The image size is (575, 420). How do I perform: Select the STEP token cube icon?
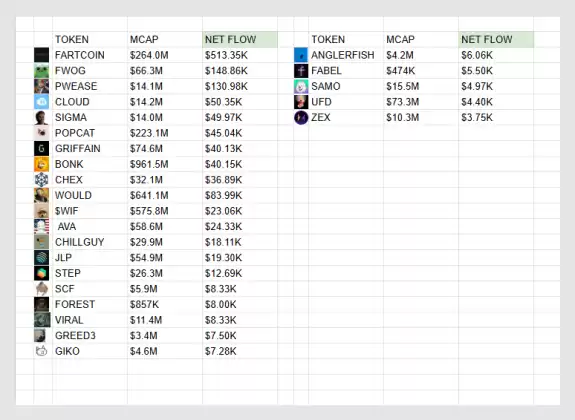tap(41, 273)
